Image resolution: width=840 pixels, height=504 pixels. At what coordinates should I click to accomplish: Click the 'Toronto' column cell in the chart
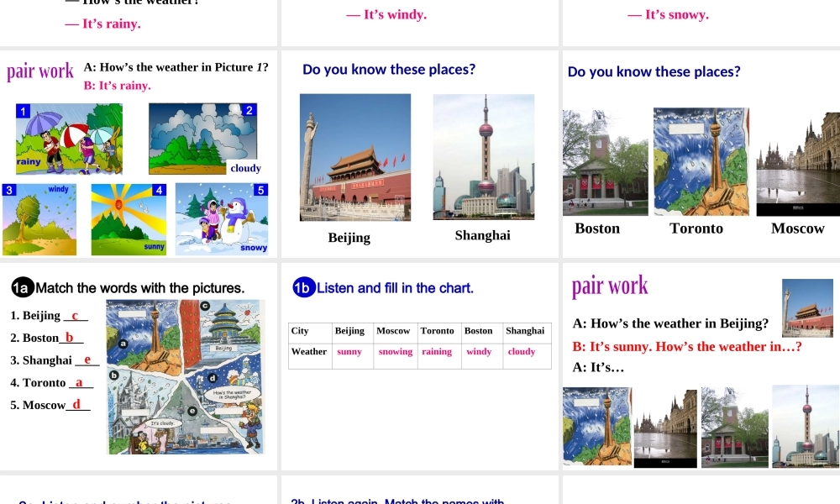440,333
